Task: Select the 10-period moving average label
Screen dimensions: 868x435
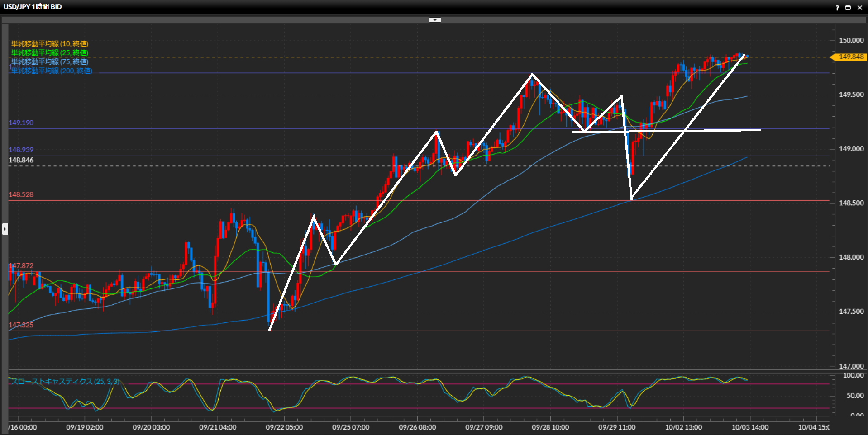Action: (x=50, y=44)
